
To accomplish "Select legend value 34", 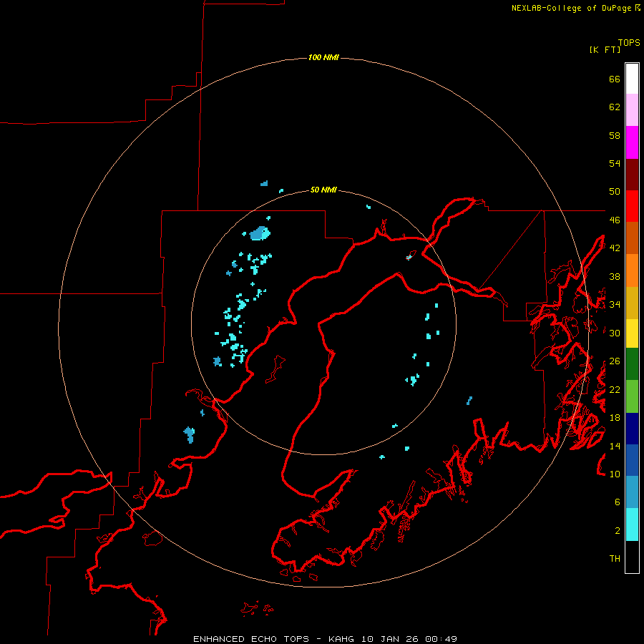I will click(x=615, y=305).
